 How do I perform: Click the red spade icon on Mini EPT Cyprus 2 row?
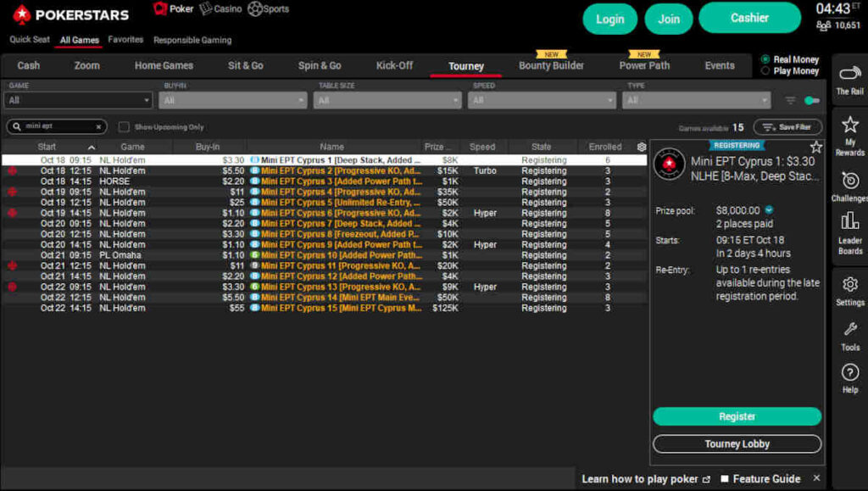pyautogui.click(x=12, y=170)
